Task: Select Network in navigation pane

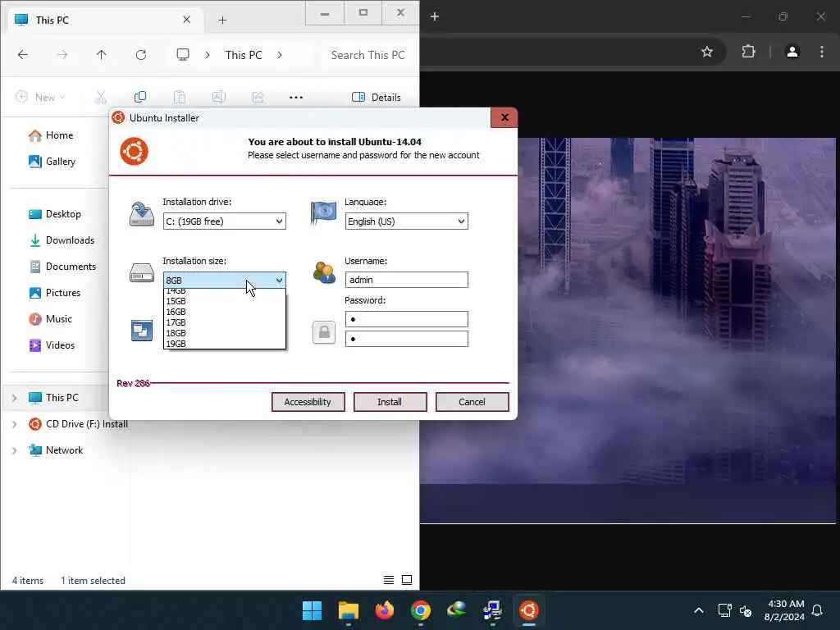Action: pos(57,450)
